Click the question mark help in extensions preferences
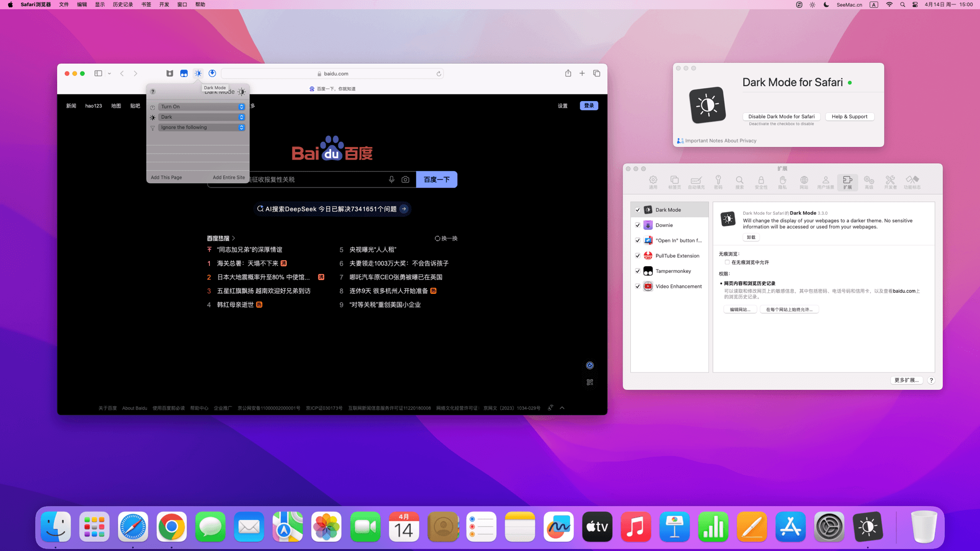Image resolution: width=980 pixels, height=551 pixels. pyautogui.click(x=931, y=381)
